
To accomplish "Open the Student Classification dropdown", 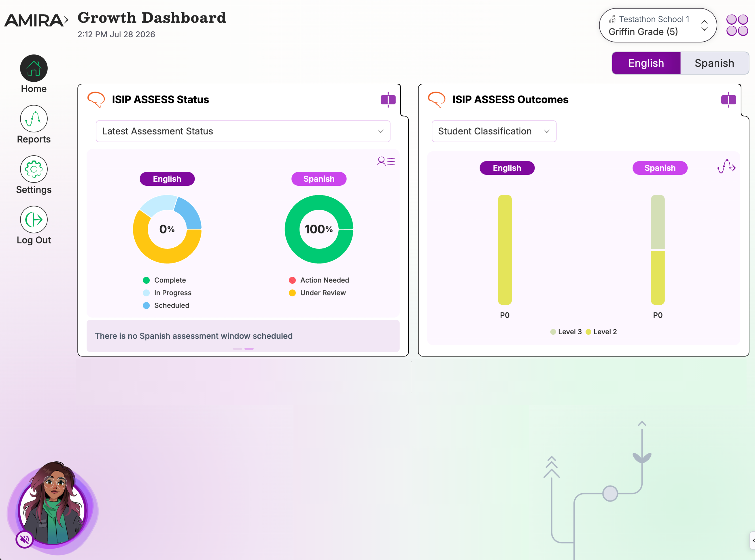I will (x=494, y=131).
